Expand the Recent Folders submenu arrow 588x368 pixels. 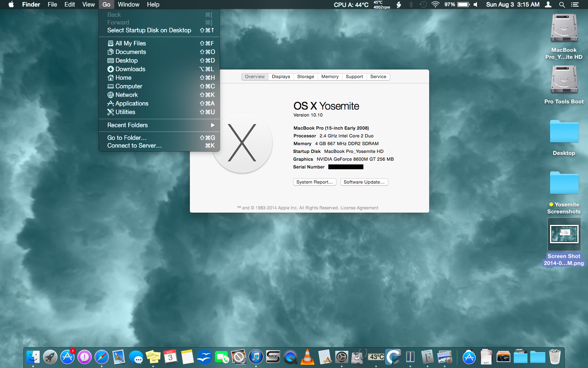click(x=212, y=125)
